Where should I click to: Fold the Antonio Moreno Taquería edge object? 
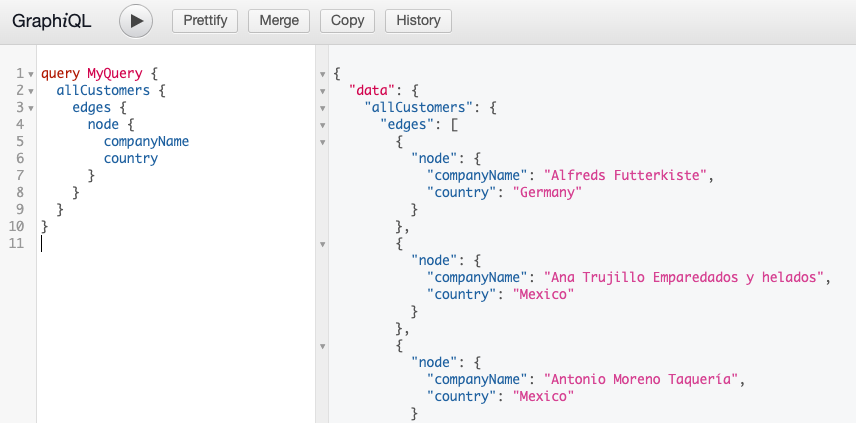click(323, 346)
